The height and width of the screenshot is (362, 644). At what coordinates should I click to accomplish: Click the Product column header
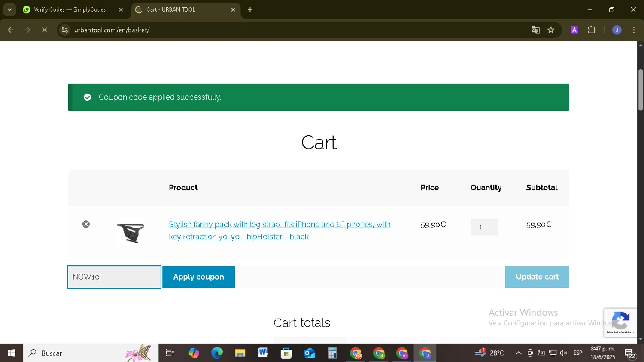click(x=183, y=188)
